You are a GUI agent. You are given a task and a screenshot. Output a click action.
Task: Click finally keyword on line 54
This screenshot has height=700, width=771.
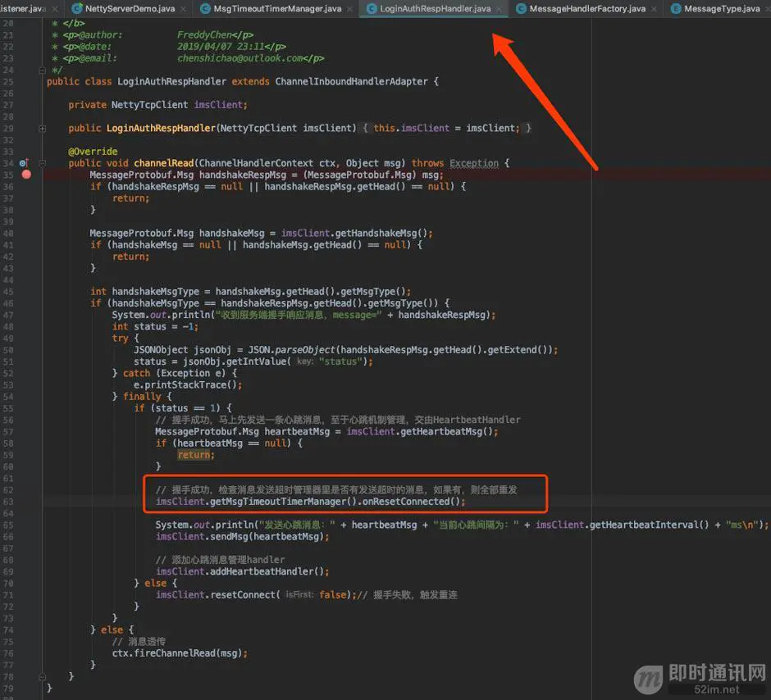pos(142,397)
